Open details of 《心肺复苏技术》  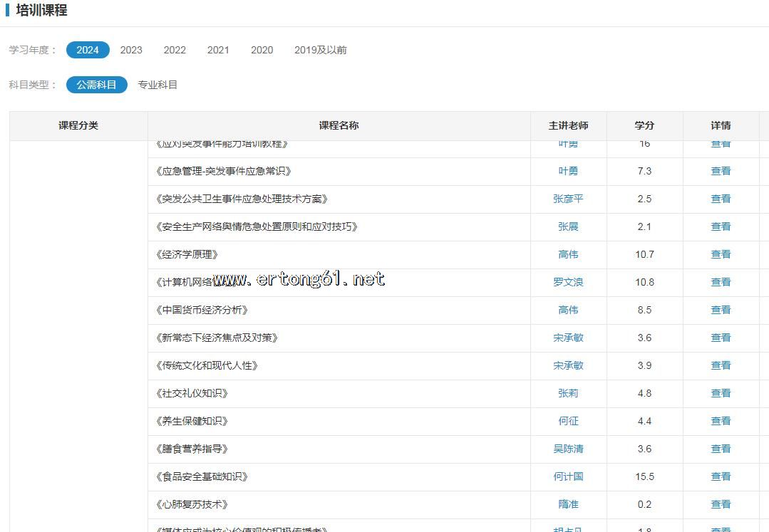[721, 504]
